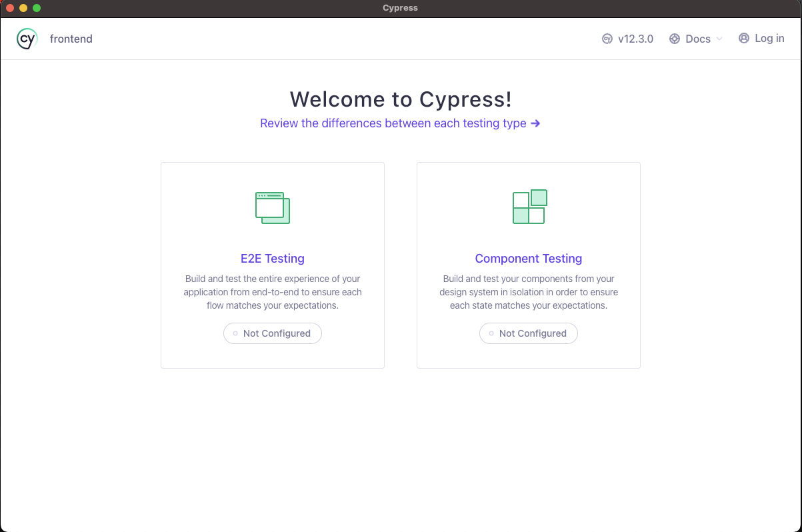Open the Docs menu
The image size is (802, 532).
coord(696,39)
